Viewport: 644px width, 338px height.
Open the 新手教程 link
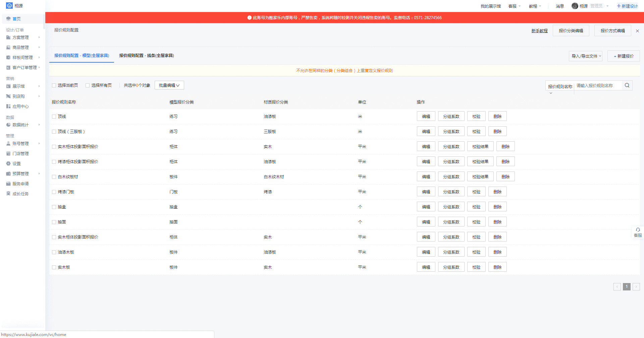539,31
